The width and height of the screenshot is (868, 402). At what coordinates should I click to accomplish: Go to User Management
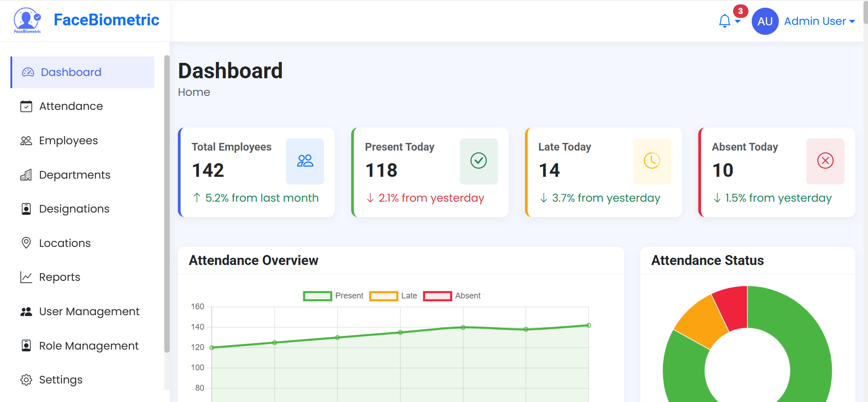point(82,312)
